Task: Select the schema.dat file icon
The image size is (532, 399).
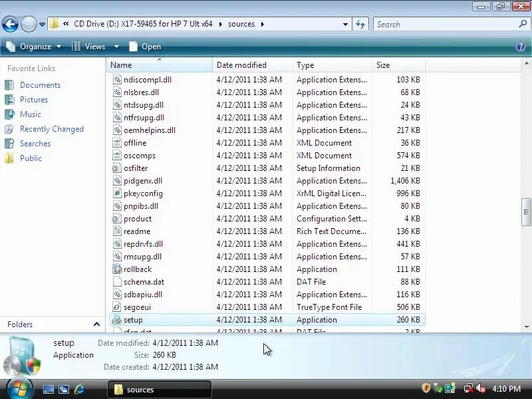Action: (117, 282)
